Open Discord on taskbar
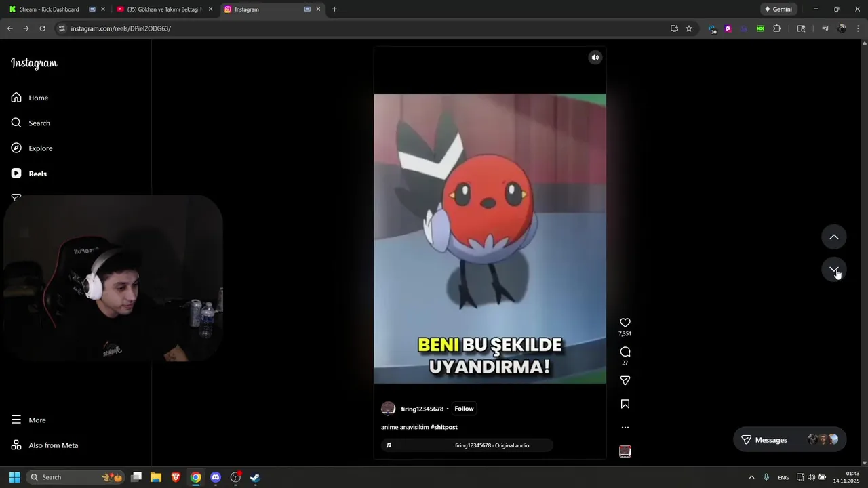Image resolution: width=868 pixels, height=488 pixels. point(216,477)
